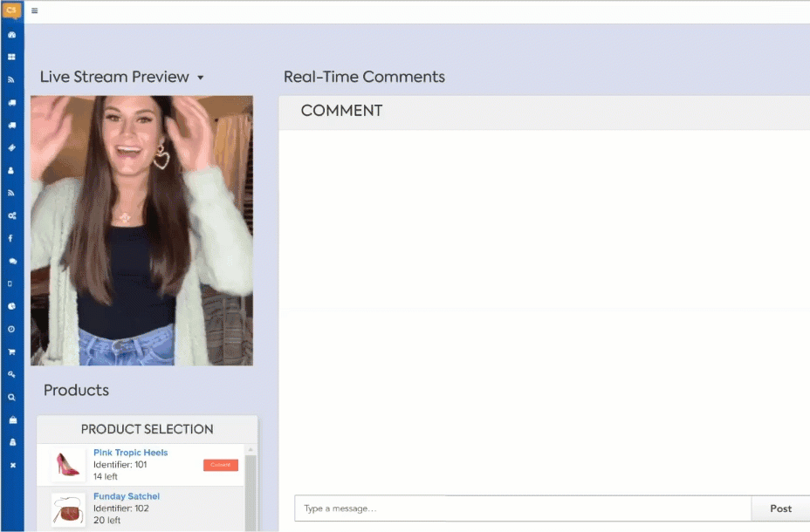
Task: Click the chat bubbles icon in sidebar
Action: (x=12, y=261)
